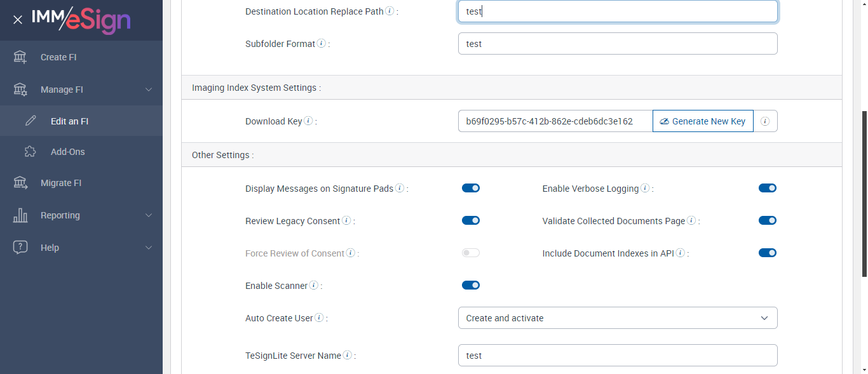This screenshot has height=374, width=868.
Task: Select Migrate FI in sidebar
Action: click(61, 183)
